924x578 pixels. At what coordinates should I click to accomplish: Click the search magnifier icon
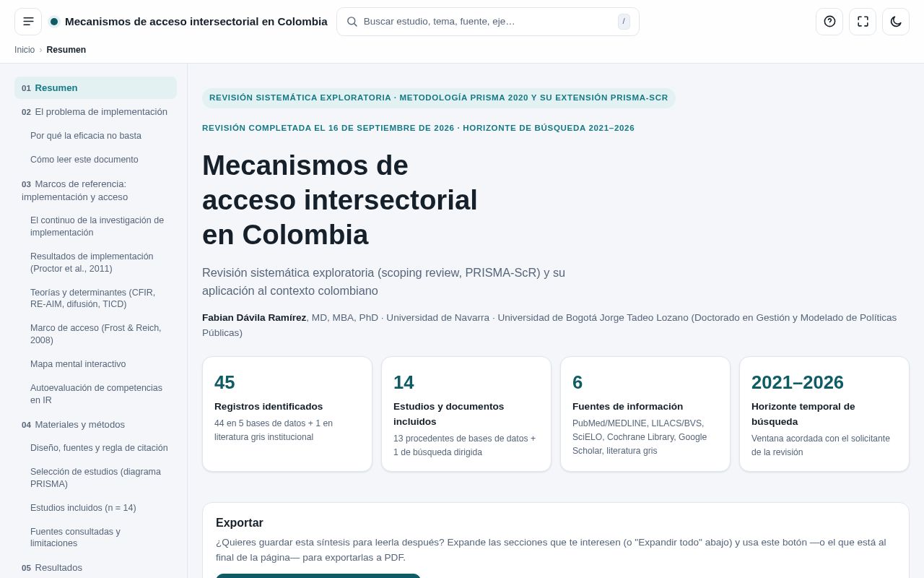coord(352,22)
